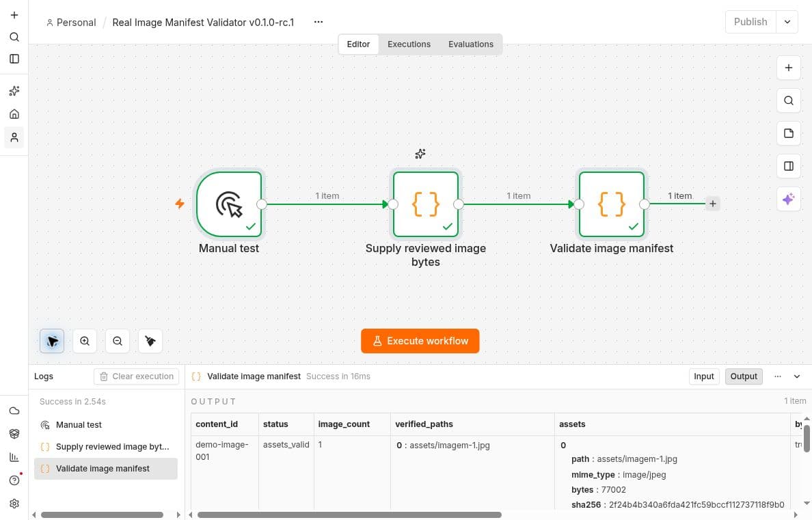The image size is (812, 520).
Task: Open the Personal person icon in sidebar
Action: tap(14, 137)
